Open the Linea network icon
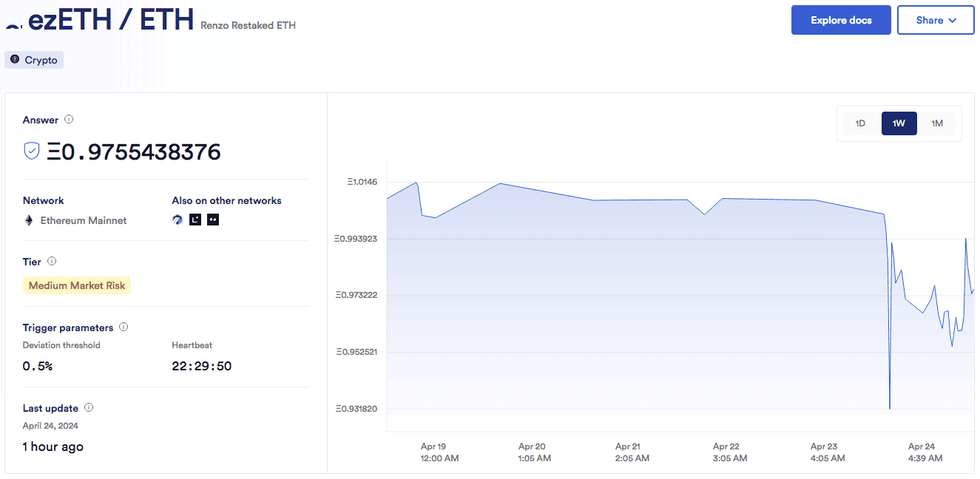The width and height of the screenshot is (980, 479). click(195, 220)
